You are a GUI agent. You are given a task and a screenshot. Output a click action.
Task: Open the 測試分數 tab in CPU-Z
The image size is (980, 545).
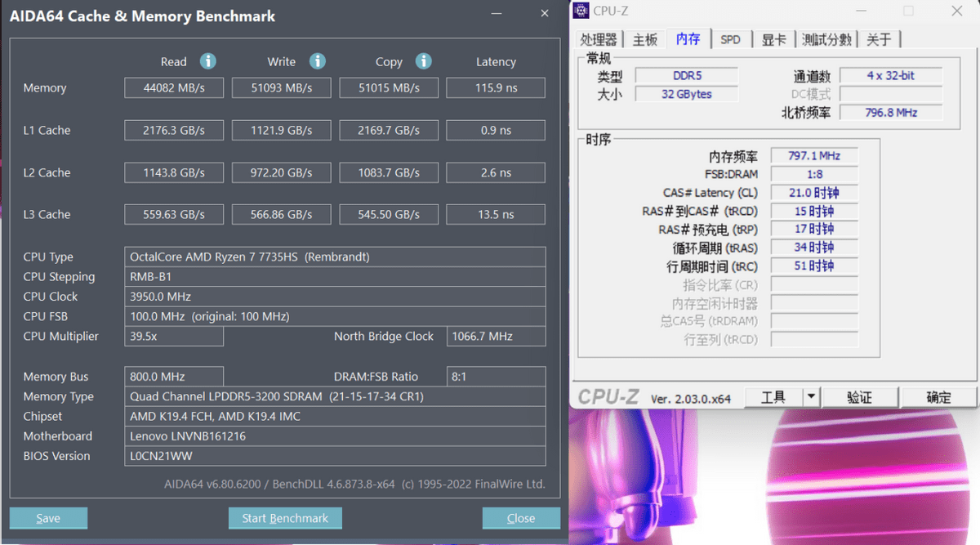826,39
